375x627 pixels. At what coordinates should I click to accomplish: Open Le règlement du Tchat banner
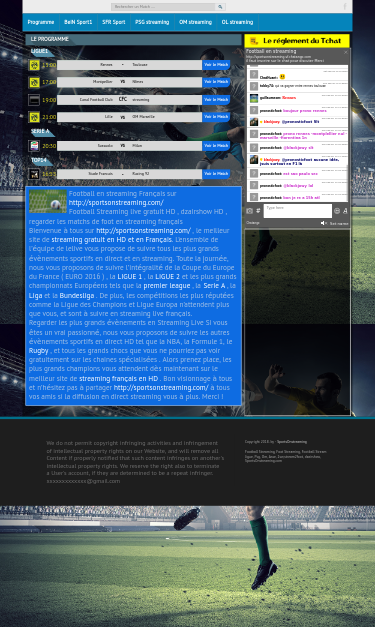297,41
